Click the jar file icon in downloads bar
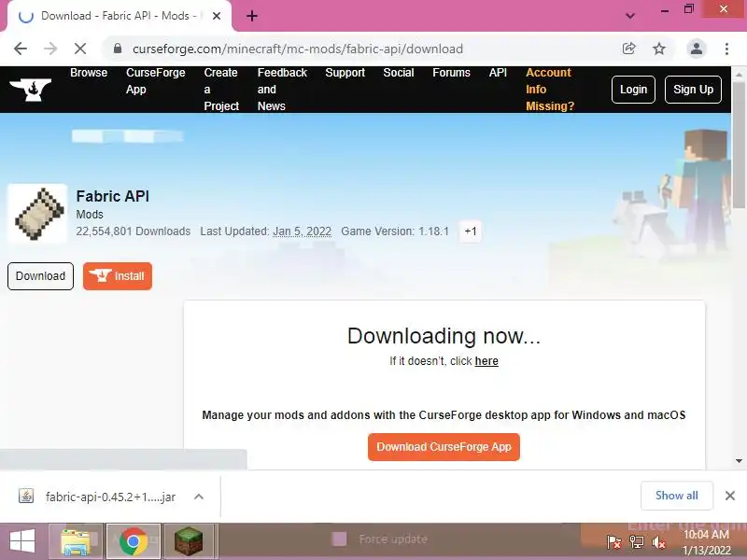 point(26,497)
